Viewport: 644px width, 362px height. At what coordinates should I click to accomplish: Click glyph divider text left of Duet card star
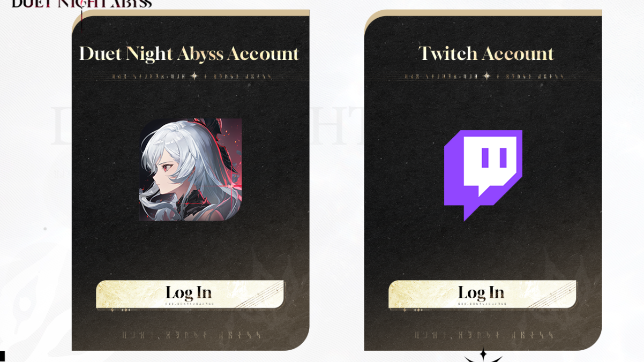point(149,77)
